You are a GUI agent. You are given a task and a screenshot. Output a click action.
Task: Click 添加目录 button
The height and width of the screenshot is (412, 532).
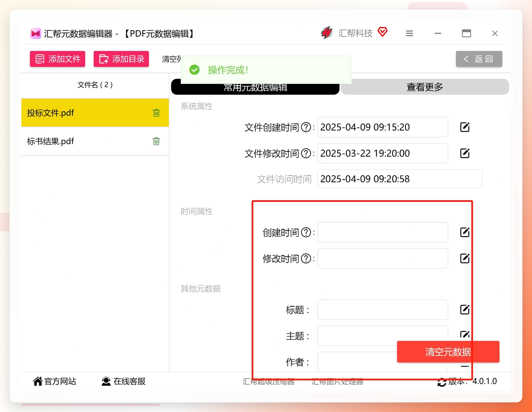(x=121, y=59)
